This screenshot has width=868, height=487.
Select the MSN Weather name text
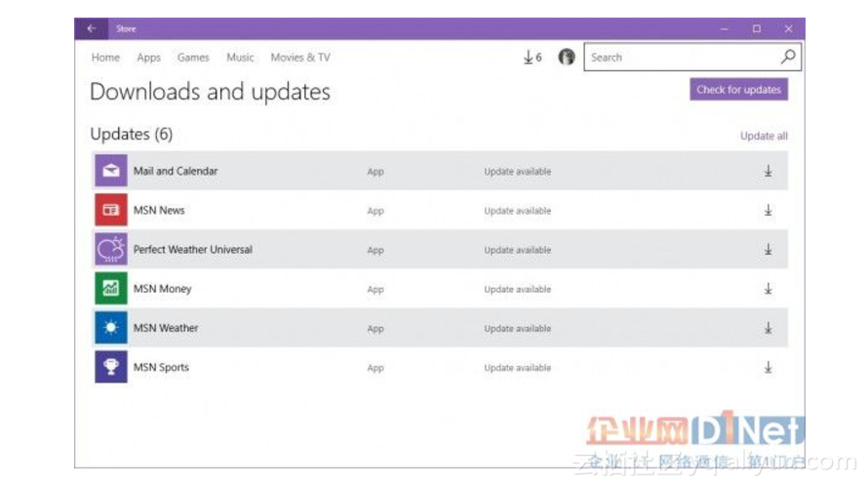166,328
